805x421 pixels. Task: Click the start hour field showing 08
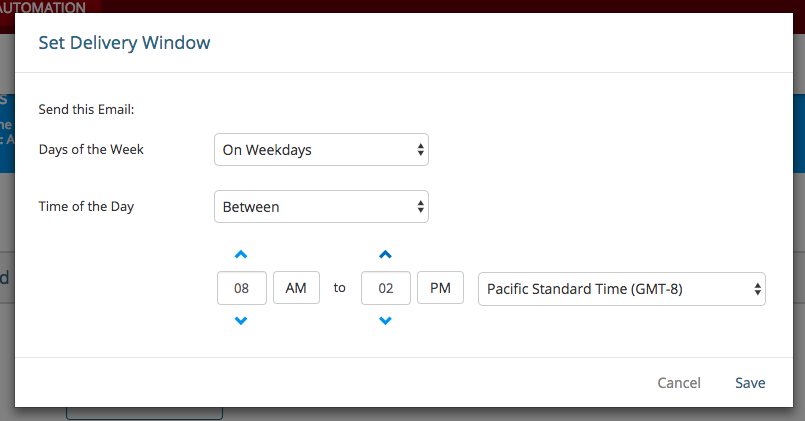[242, 288]
